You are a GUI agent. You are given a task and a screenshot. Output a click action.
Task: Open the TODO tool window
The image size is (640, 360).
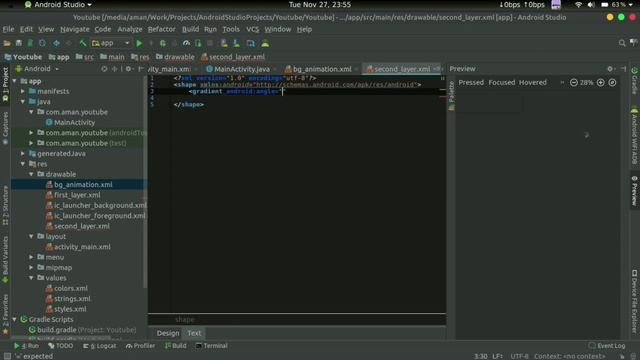pyautogui.click(x=61, y=346)
